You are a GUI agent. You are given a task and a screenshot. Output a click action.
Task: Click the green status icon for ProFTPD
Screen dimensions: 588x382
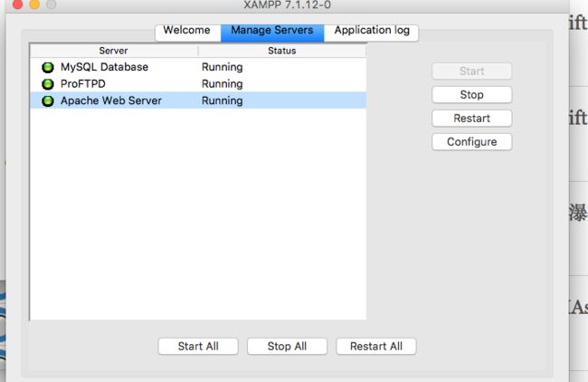pos(48,84)
